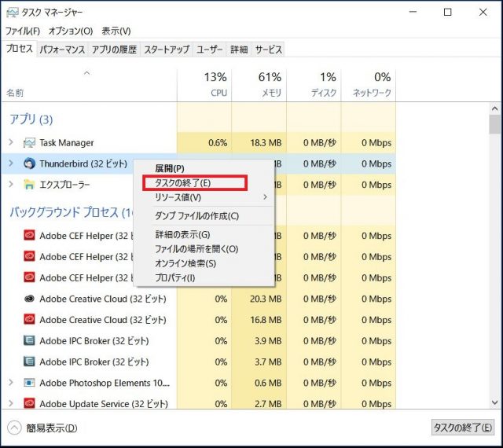Image resolution: width=503 pixels, height=448 pixels.
Task: Click the first Adobe CEF Helper icon
Action: coord(29,235)
